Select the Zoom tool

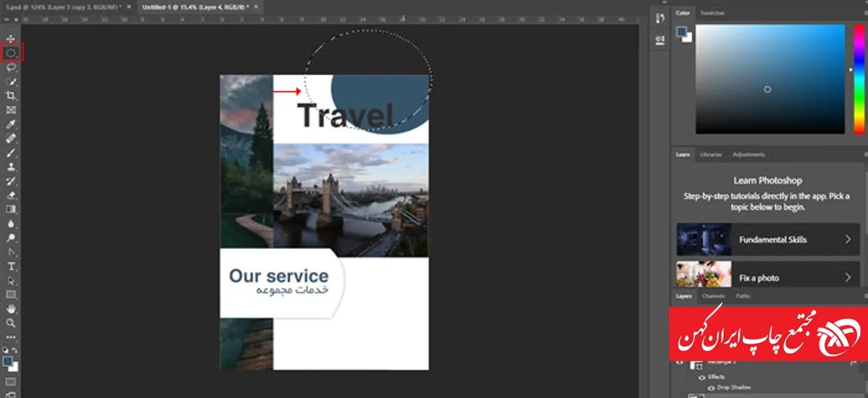click(11, 323)
